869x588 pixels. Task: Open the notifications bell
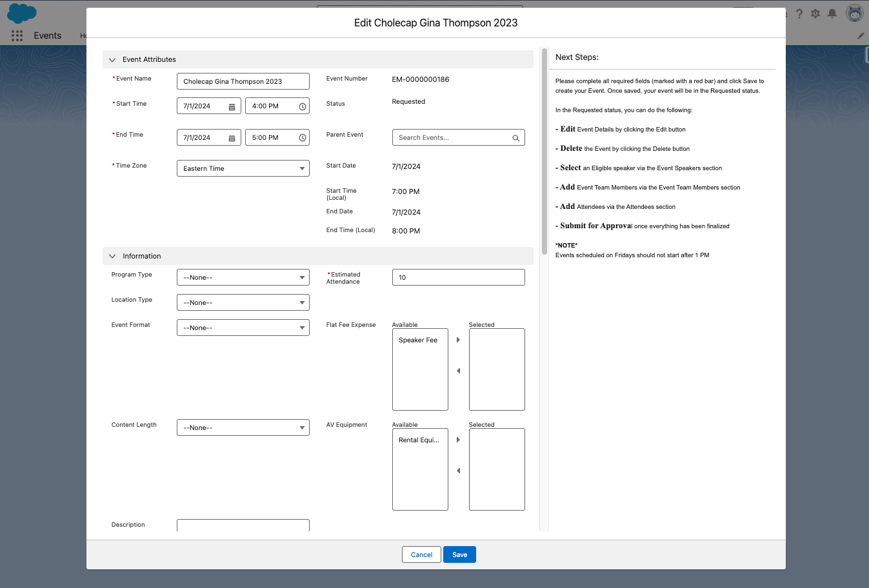click(832, 14)
